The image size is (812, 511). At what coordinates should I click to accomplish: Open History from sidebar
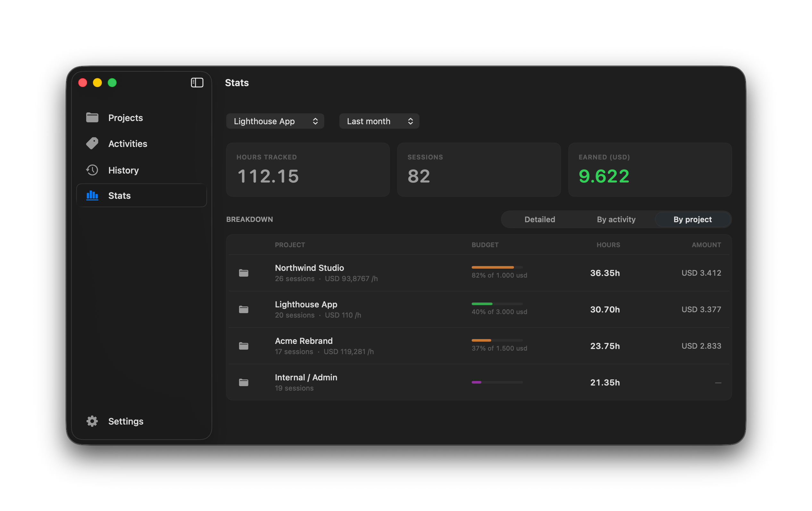click(142, 170)
